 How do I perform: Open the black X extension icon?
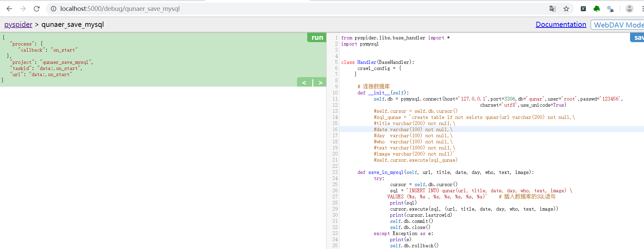[583, 9]
